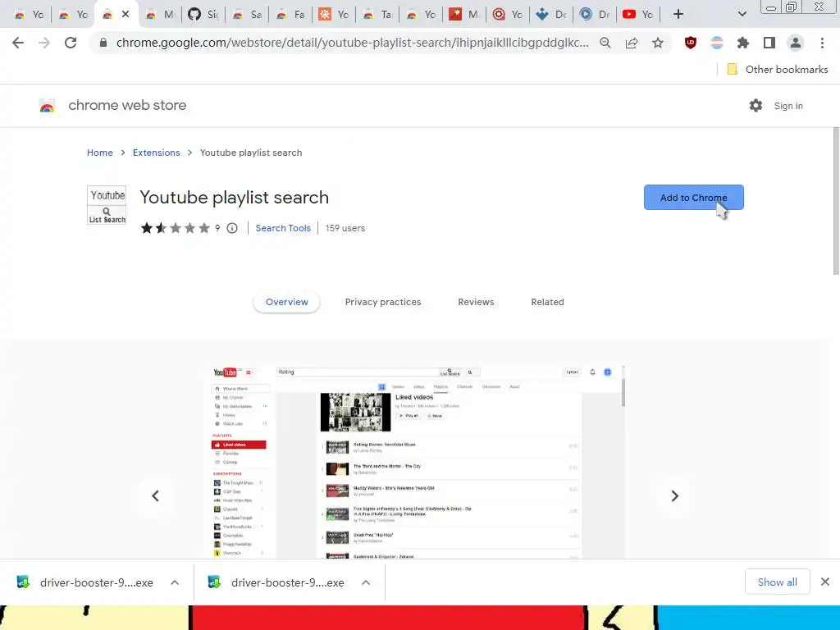Close the downloads bar

(825, 582)
